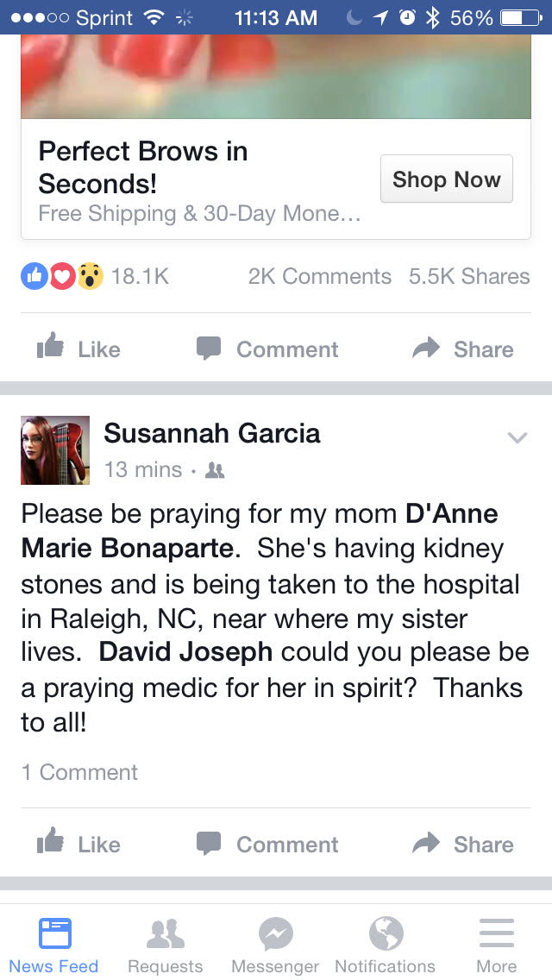Viewport: 552px width, 980px height.
Task: Tap Shop Now button on brows ad
Action: 446,179
